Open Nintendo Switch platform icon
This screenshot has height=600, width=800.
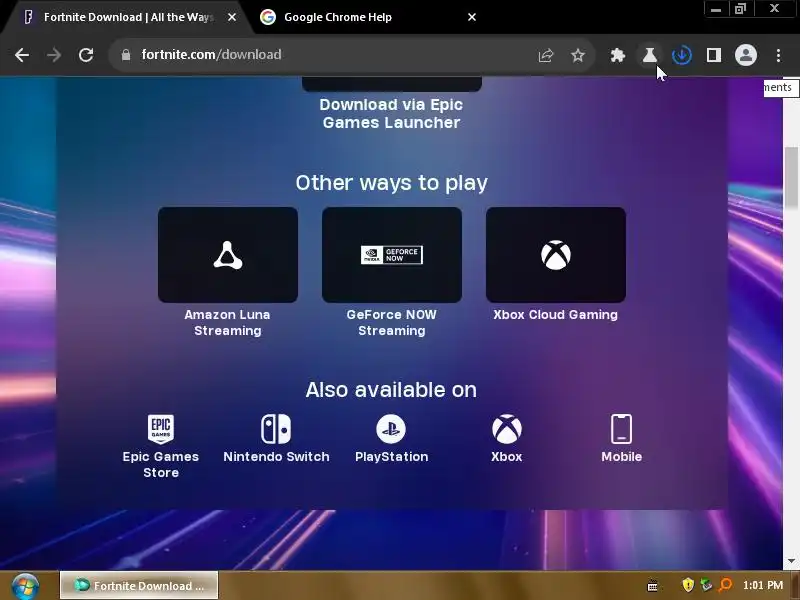[276, 429]
